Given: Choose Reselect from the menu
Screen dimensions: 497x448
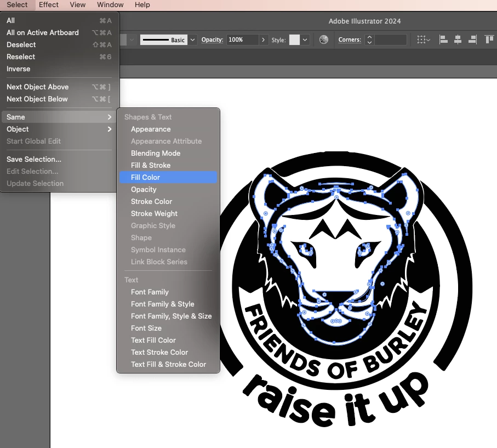Looking at the screenshot, I should coord(59,57).
